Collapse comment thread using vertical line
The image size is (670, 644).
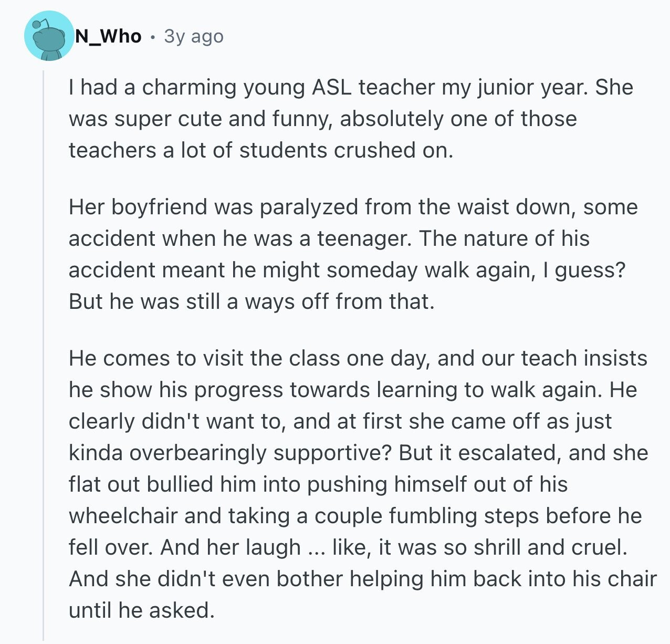(x=44, y=356)
